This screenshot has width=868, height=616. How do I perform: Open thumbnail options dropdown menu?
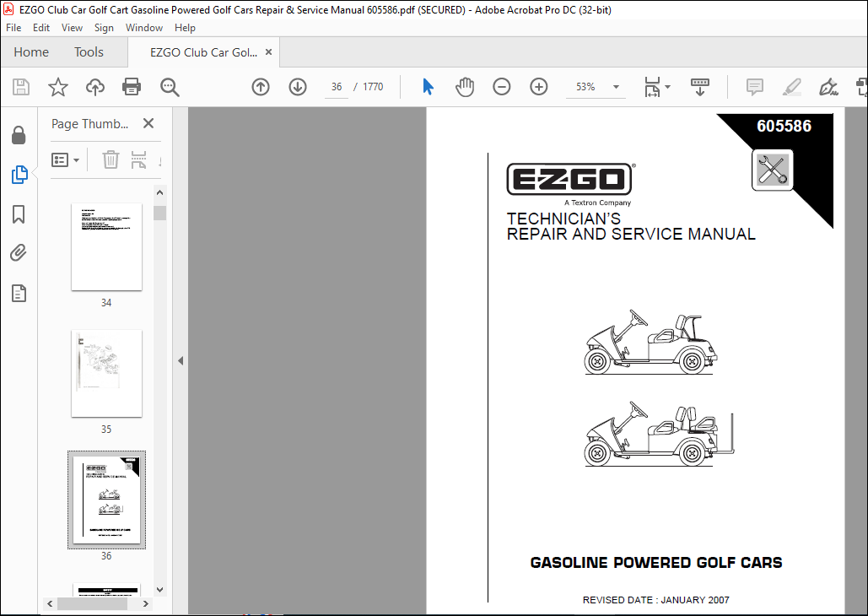pos(65,160)
